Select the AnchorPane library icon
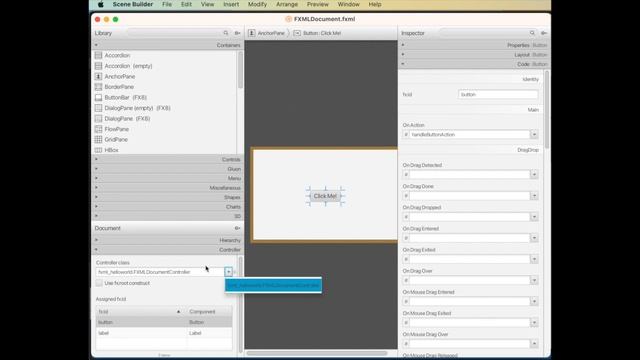640x360 pixels. click(98, 76)
